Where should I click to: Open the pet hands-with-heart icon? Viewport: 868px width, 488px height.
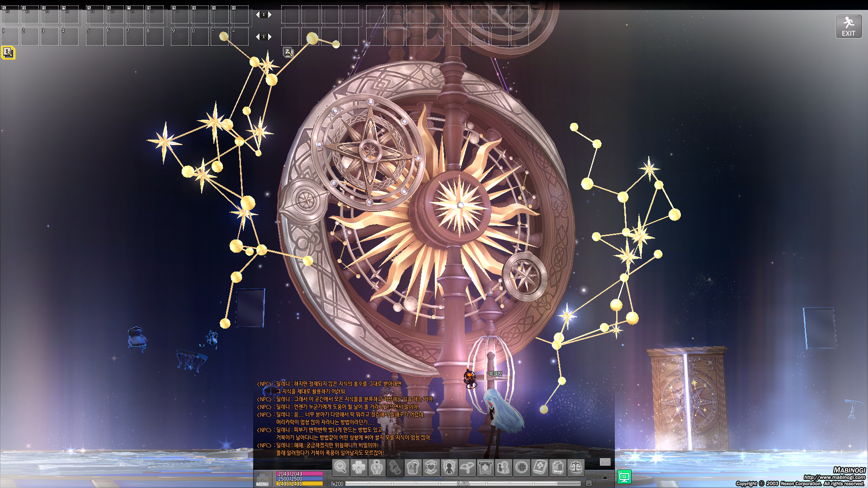click(431, 468)
